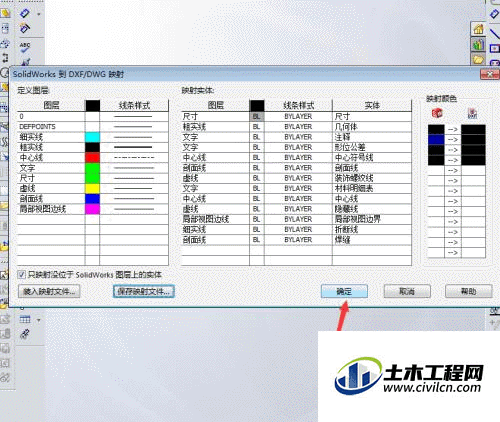Click the 形位公差 entity cell
The width and height of the screenshot is (500, 422).
(372, 147)
